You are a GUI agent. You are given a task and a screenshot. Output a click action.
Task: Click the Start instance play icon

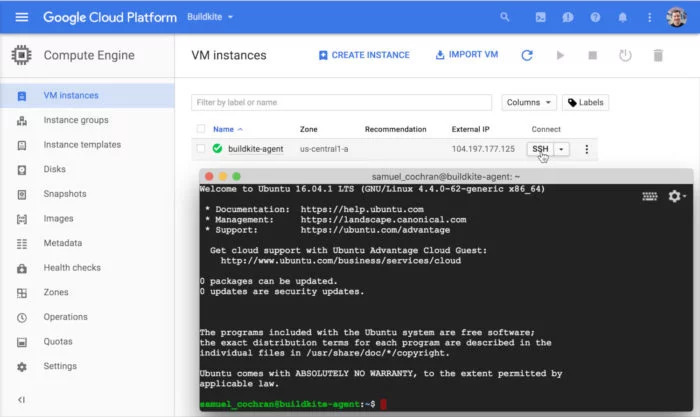(x=560, y=55)
